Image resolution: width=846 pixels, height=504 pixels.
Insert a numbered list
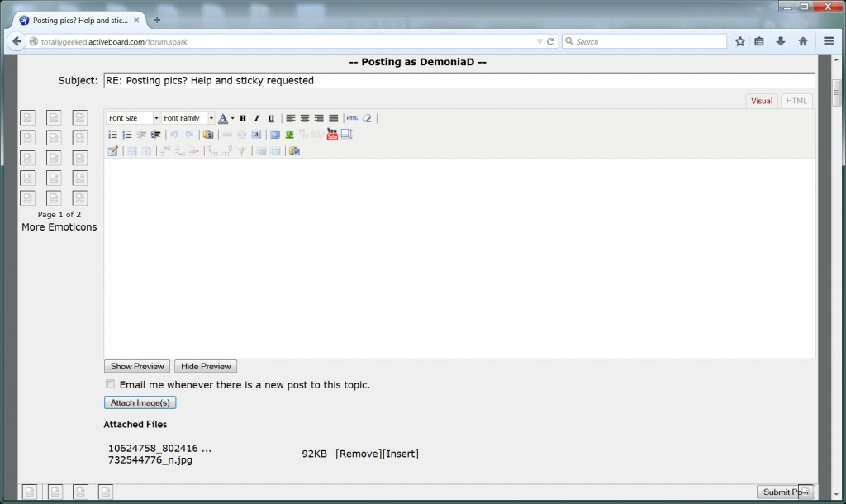(127, 135)
